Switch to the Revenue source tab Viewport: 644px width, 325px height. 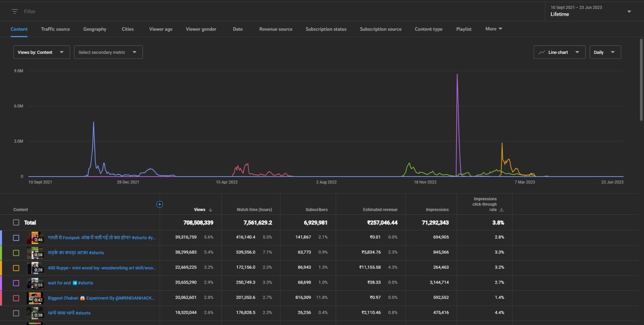276,29
